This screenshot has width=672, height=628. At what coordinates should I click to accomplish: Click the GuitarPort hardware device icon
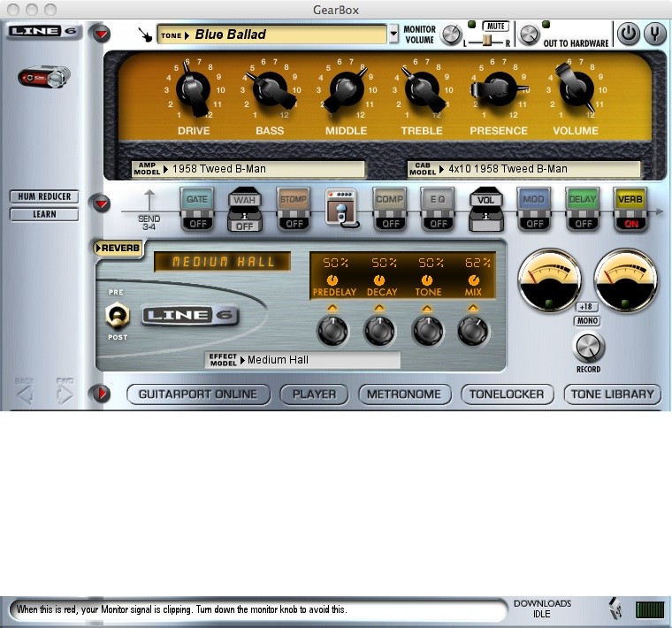pos(44,77)
